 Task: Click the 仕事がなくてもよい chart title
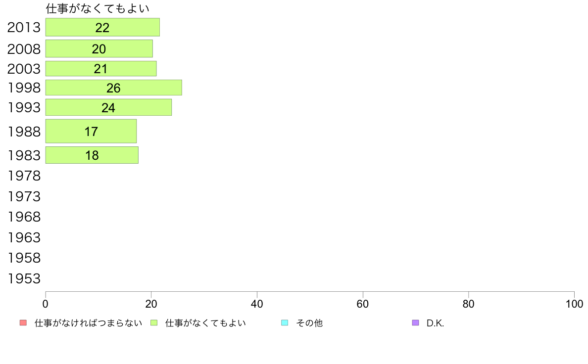coord(98,8)
